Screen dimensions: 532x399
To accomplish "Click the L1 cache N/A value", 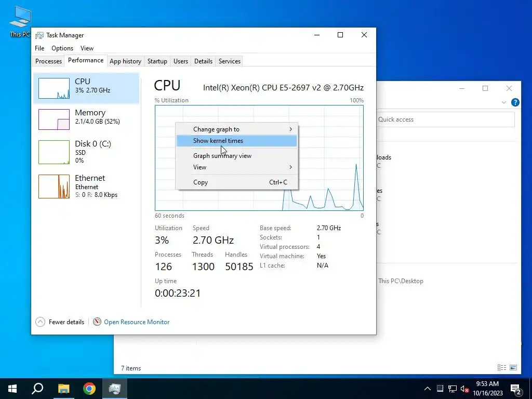I will coord(322,265).
